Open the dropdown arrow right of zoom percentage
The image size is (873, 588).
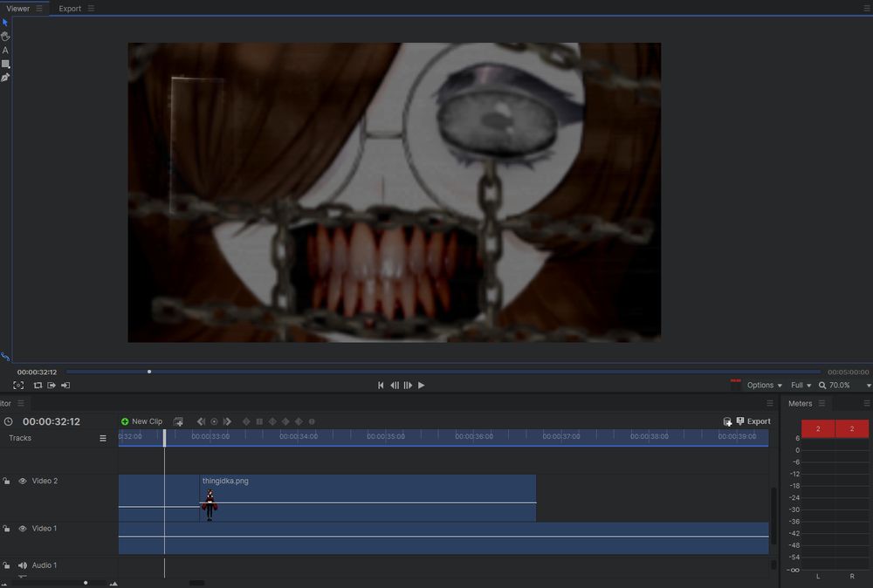click(x=869, y=386)
